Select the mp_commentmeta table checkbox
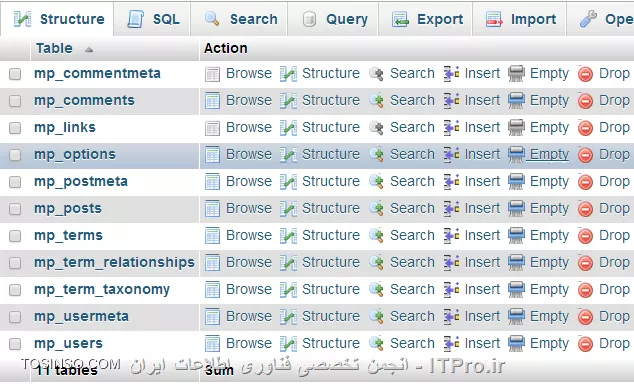 click(15, 74)
